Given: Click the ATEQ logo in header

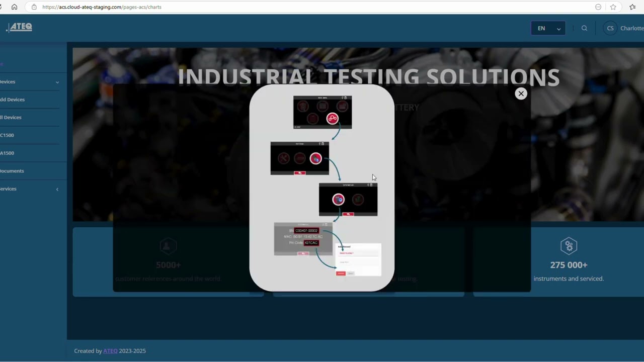Looking at the screenshot, I should (x=19, y=27).
